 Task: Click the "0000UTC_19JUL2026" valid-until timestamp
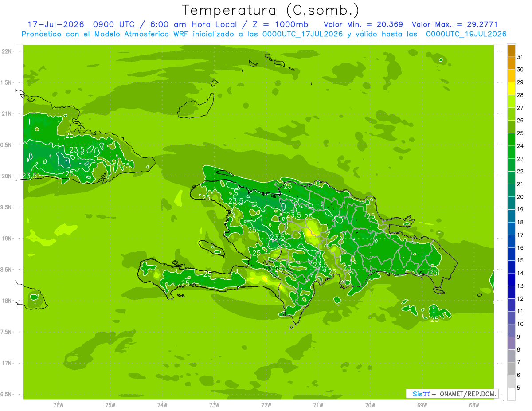[x=466, y=35]
